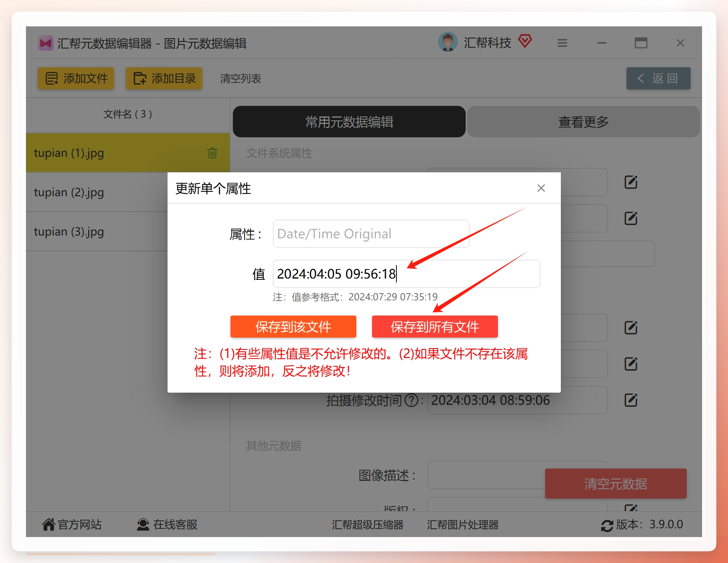The height and width of the screenshot is (563, 728).
Task: Open the 汇帮图片处理器 link
Action: 463,525
